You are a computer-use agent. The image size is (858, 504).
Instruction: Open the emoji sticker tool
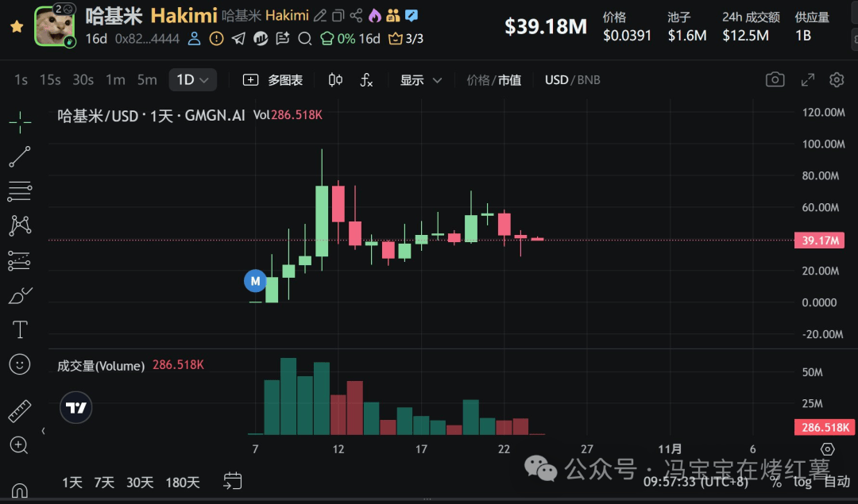20,364
